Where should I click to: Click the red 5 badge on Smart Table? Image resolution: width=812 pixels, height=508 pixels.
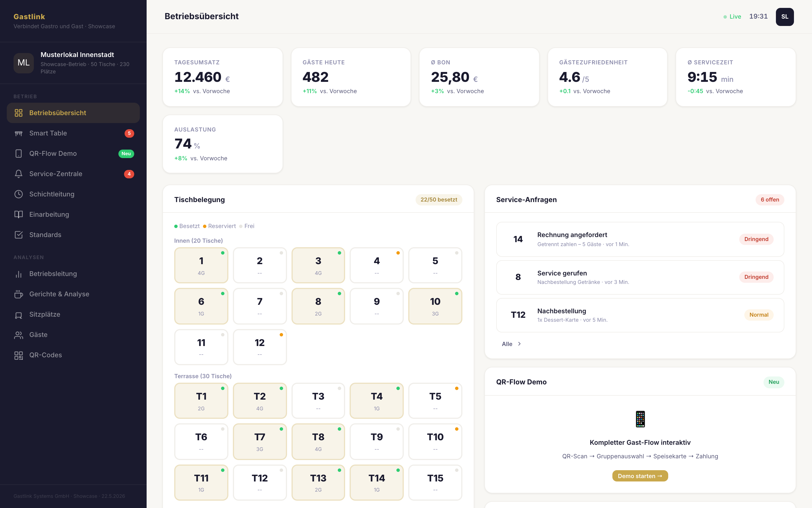coord(129,133)
